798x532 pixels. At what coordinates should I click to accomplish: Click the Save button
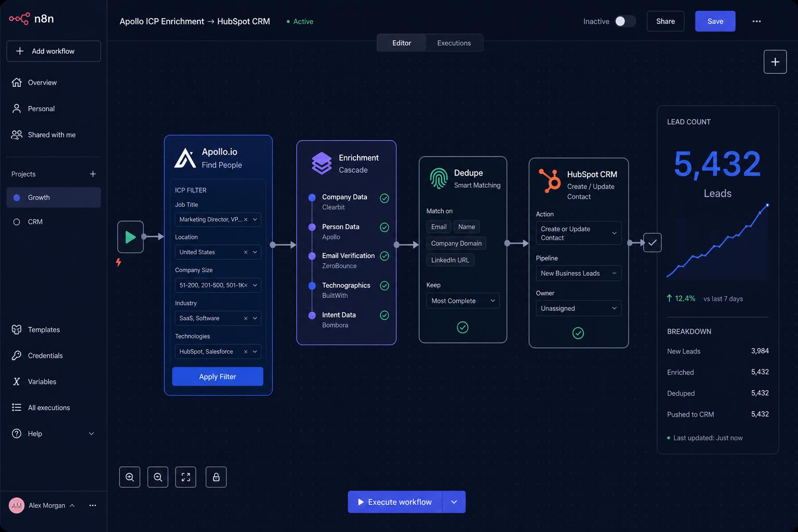[715, 21]
